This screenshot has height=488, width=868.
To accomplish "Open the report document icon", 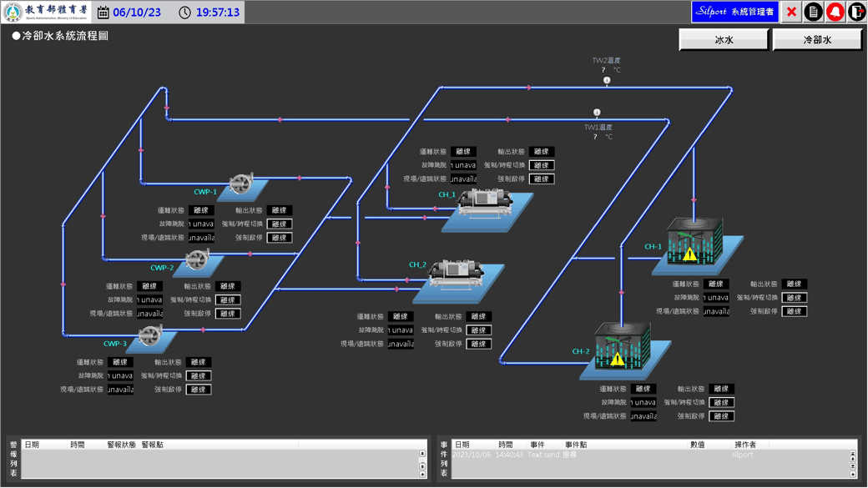I will coord(813,12).
